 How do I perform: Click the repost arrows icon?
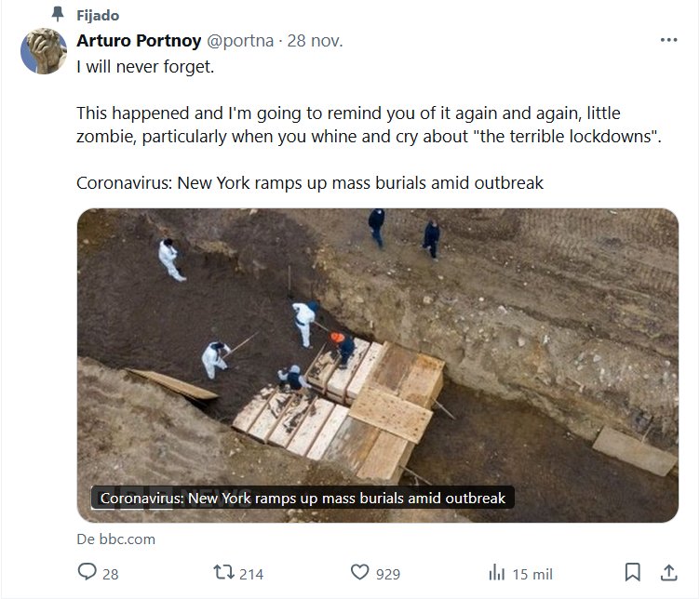click(223, 572)
